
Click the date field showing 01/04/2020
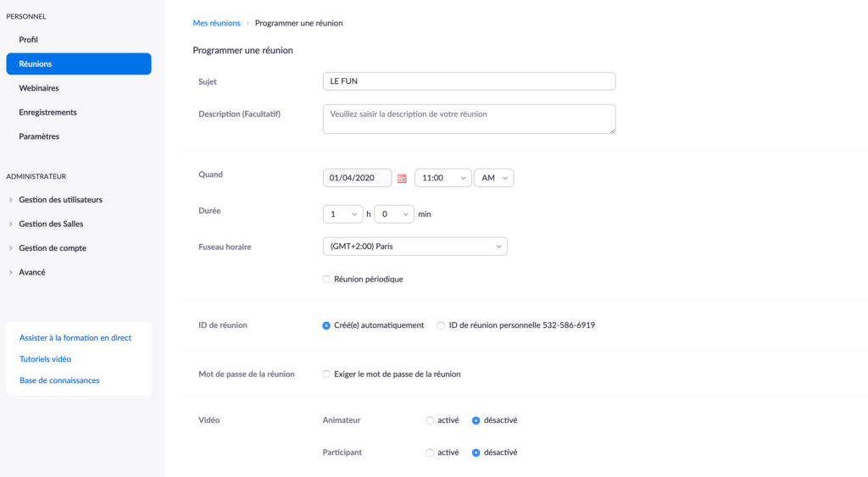pos(357,178)
